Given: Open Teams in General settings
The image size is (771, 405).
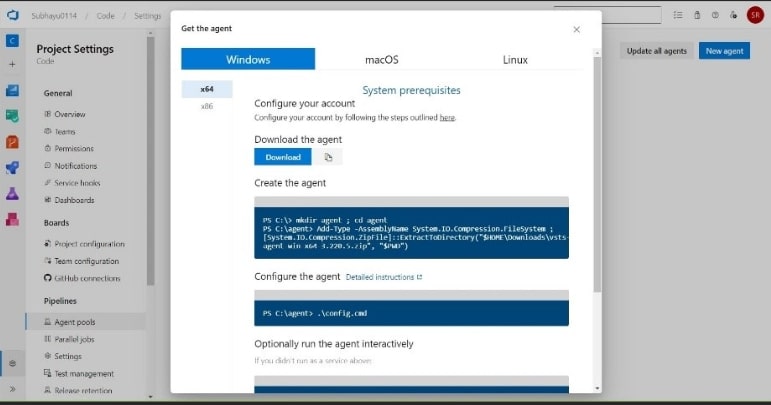Looking at the screenshot, I should click(65, 132).
